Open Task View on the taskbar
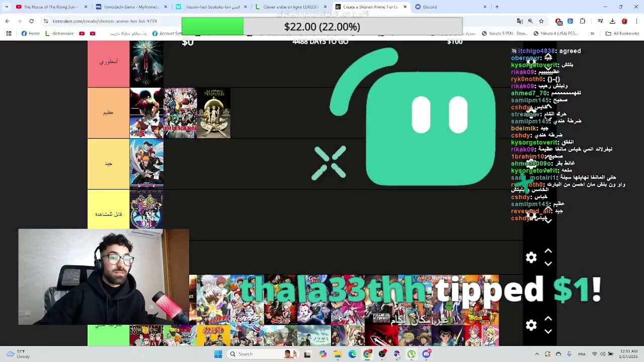 [307, 354]
